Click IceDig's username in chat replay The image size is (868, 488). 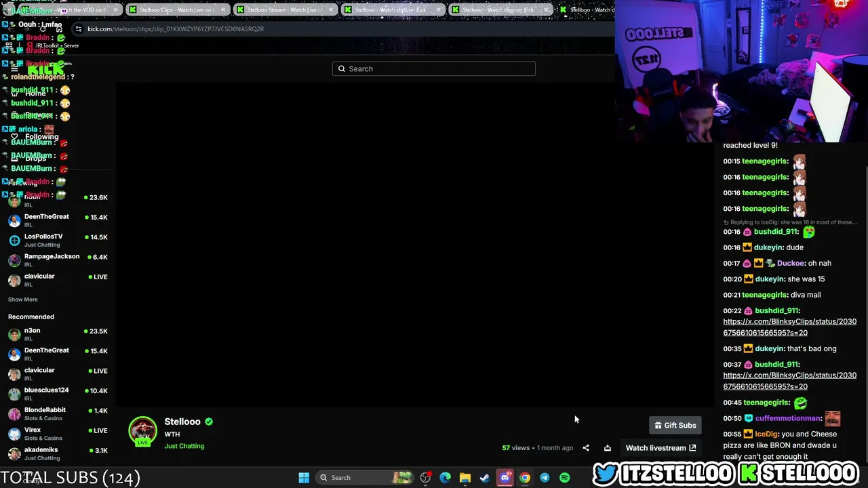pos(766,434)
